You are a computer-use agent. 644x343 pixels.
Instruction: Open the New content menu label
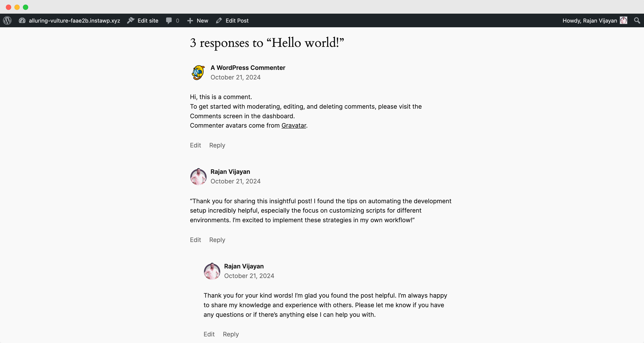[x=202, y=20]
